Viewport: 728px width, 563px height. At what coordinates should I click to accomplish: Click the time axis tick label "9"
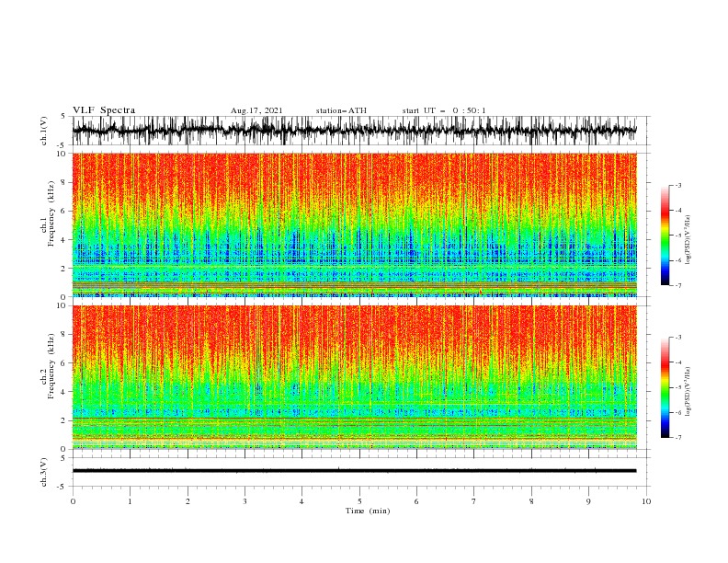(x=588, y=501)
